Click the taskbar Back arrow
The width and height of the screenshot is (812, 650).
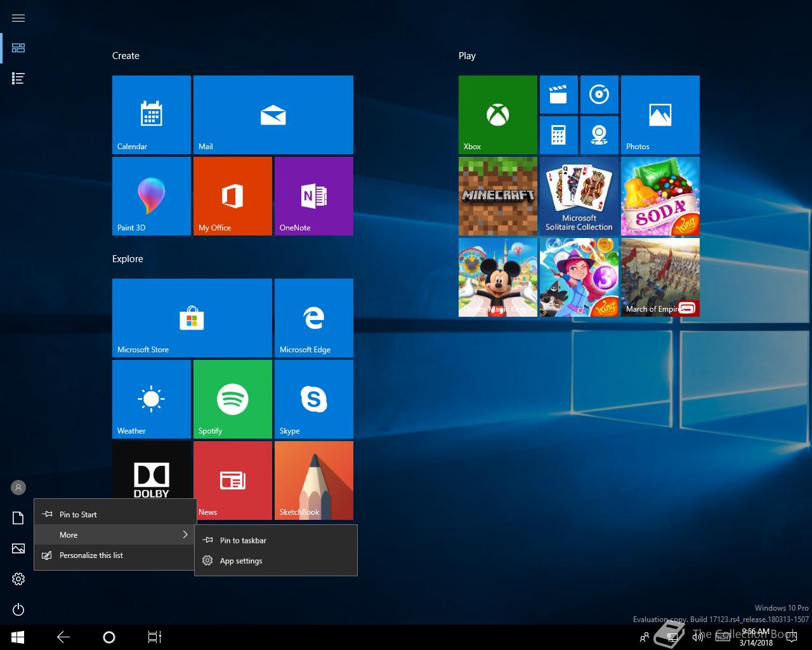coord(63,637)
